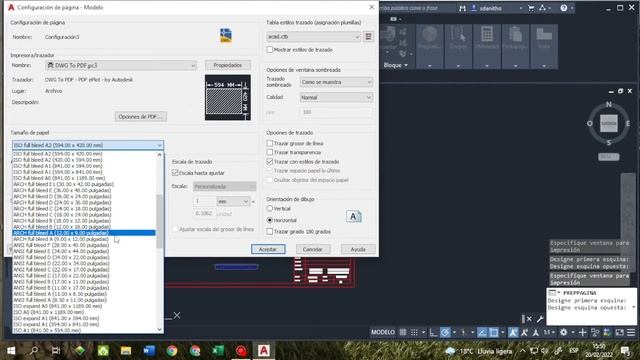Screen dimensions: 640x360
Task: Click the MODELO status bar button
Action: click(x=383, y=332)
